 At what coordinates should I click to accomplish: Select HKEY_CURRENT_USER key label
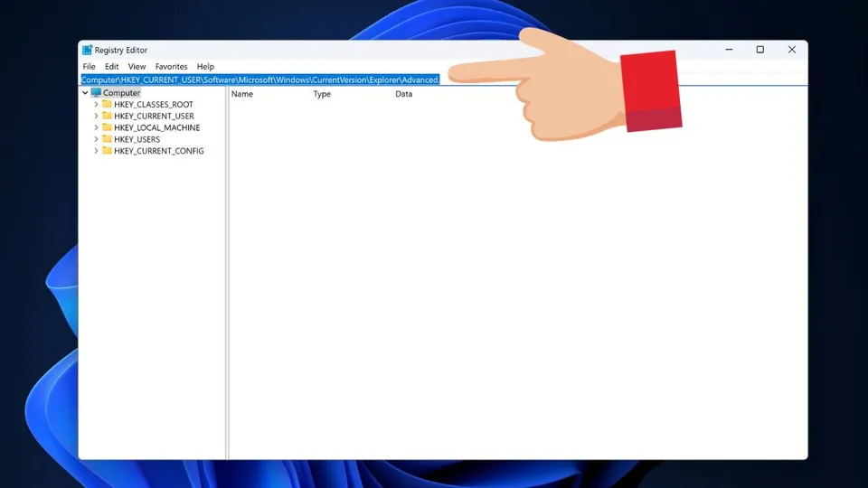coord(154,117)
